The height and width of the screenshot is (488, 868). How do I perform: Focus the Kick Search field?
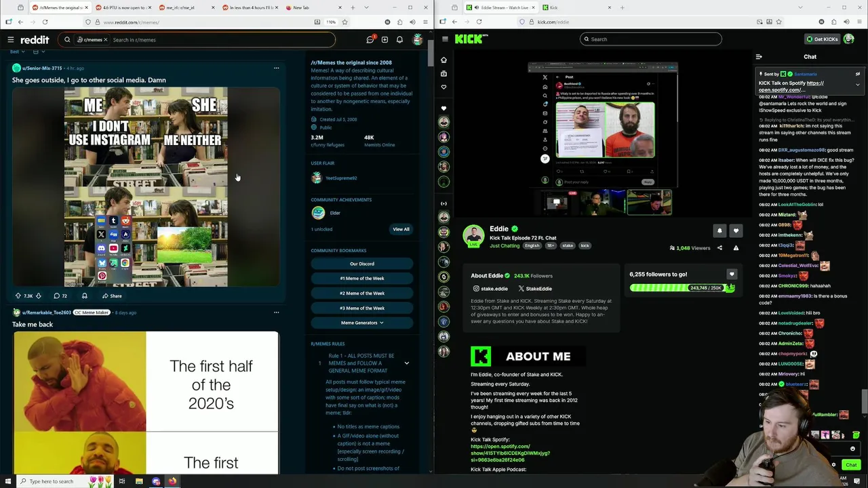click(651, 39)
